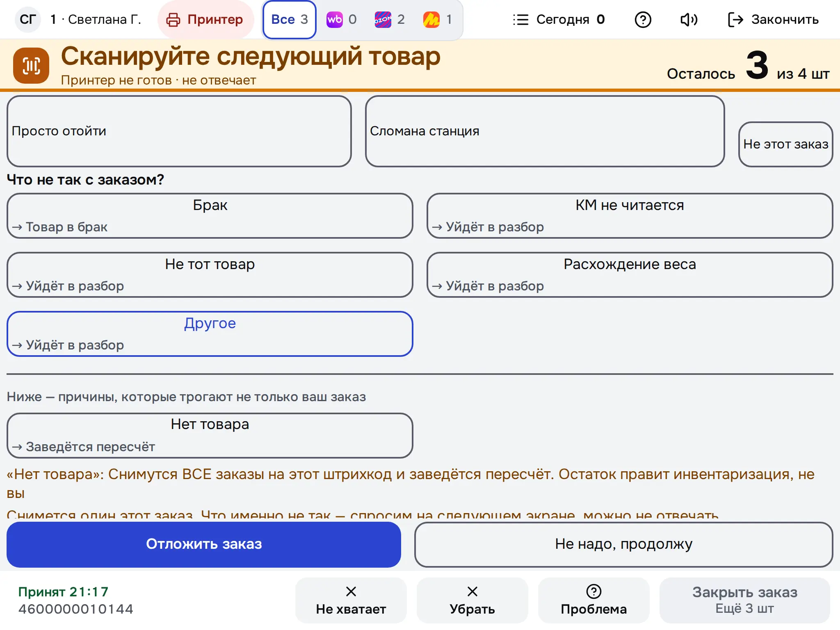
Task: Click the Не хватает button
Action: click(351, 600)
